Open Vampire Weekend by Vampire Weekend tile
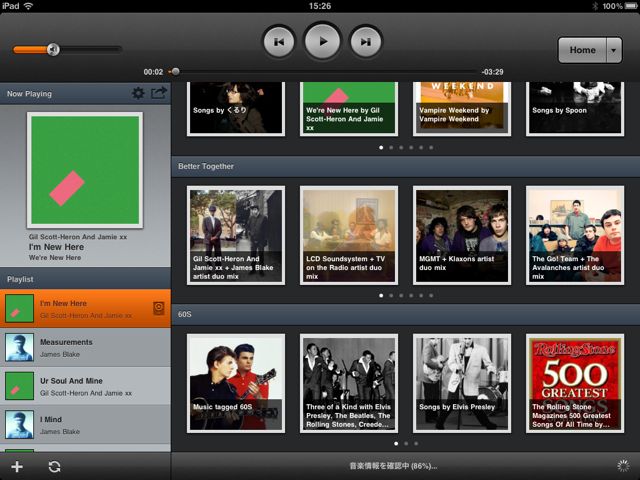This screenshot has width=640, height=480. [462, 109]
